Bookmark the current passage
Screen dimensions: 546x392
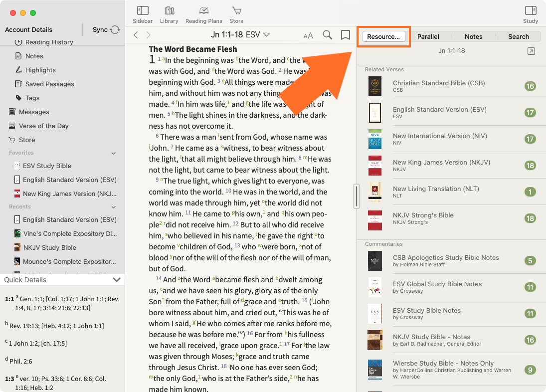[346, 35]
